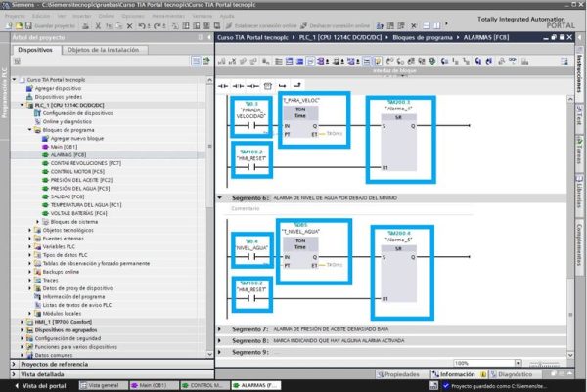587x392 pixels.
Task: Click the close branch icon in favorites
Action: tap(297, 86)
